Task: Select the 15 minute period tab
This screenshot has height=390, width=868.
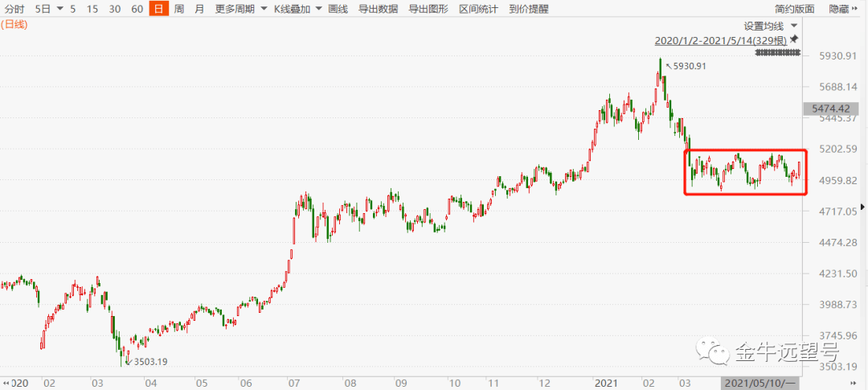Action: tap(93, 9)
